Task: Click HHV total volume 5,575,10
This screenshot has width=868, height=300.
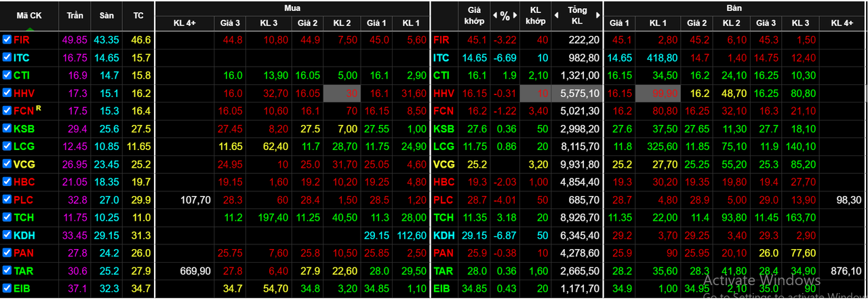Action: (x=579, y=93)
